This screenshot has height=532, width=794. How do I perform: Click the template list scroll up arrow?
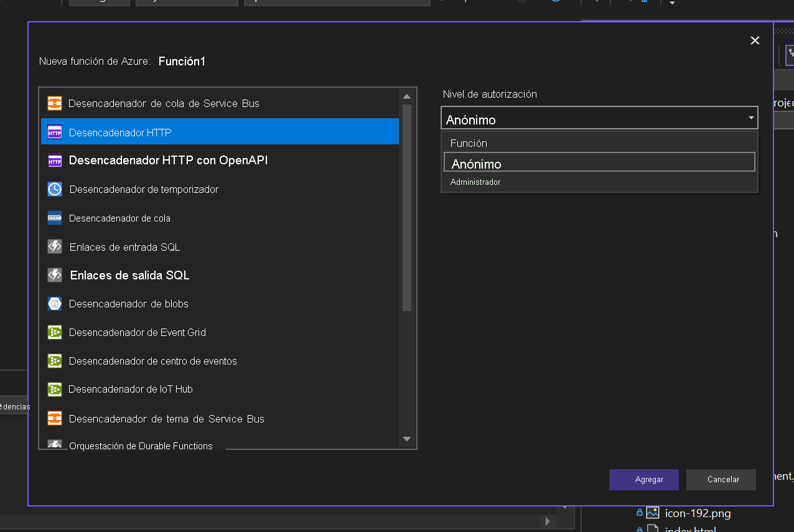406,96
